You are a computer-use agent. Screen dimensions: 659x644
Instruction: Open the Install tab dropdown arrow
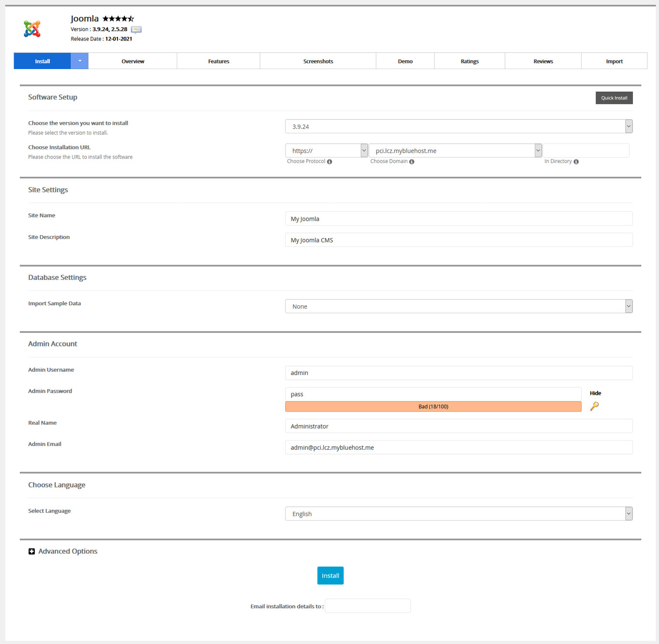pos(80,61)
